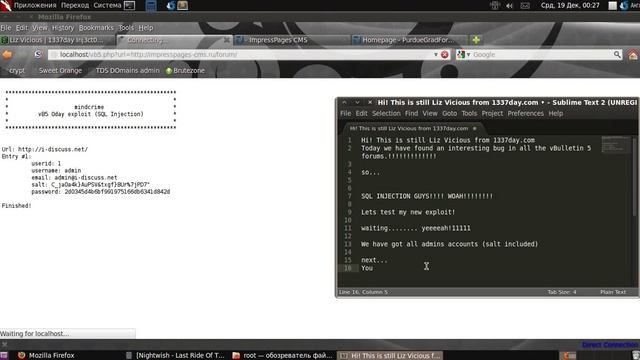Open the Brutezone bookmark
This screenshot has height=360, width=640.
[185, 71]
